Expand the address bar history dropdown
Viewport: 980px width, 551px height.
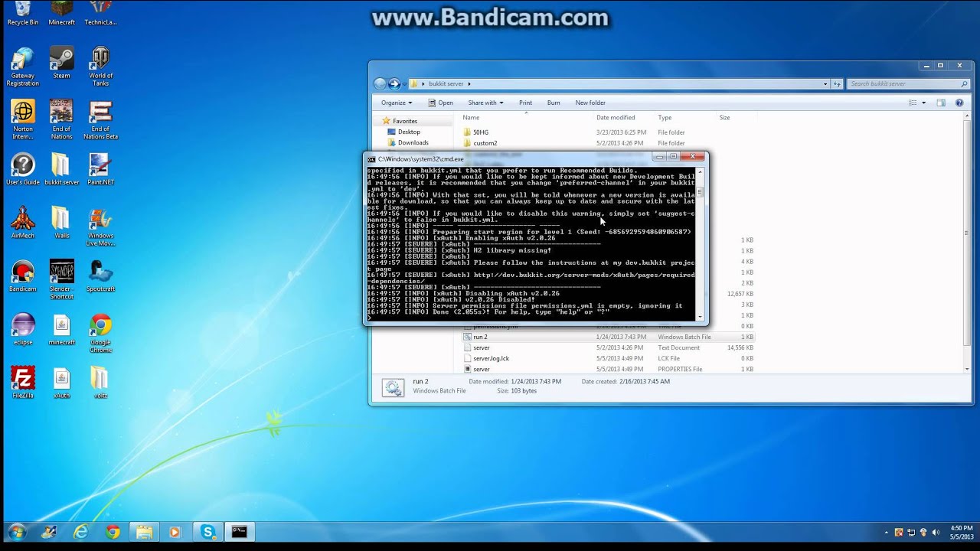[825, 84]
